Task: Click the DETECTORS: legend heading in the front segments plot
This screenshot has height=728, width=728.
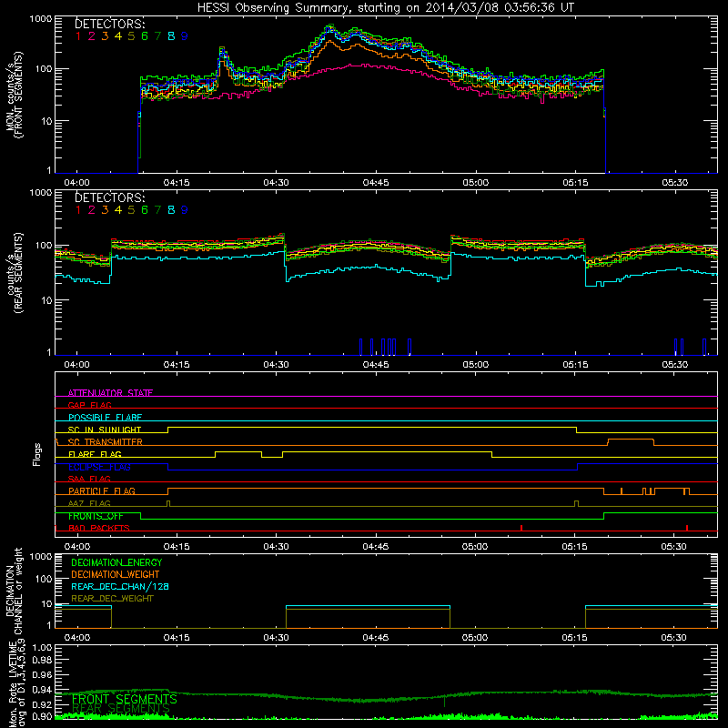Action: click(110, 24)
